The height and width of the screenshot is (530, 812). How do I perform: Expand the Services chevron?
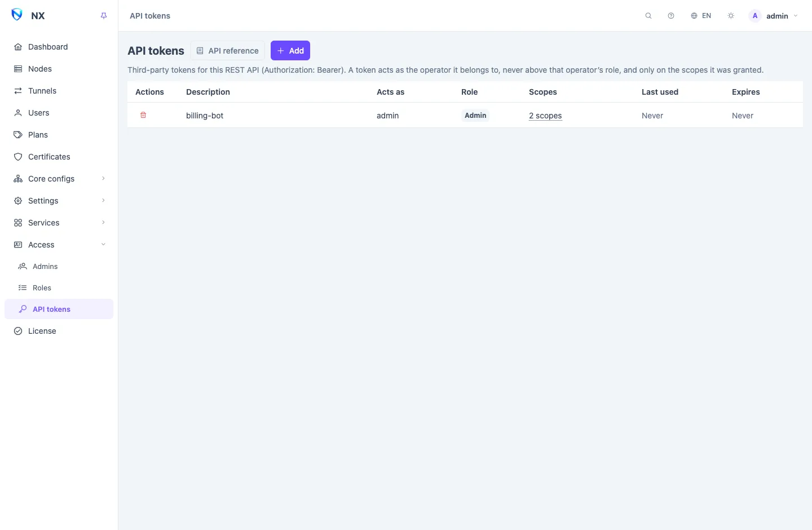coord(103,223)
